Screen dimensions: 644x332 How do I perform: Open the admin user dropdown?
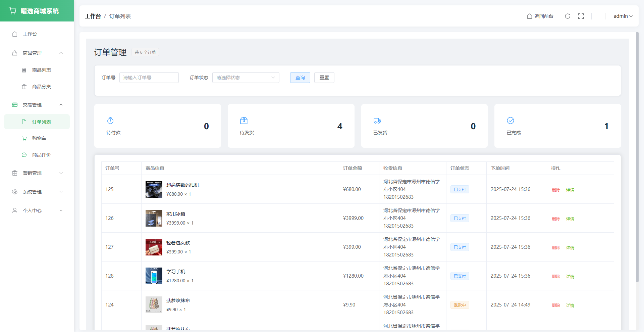point(623,16)
